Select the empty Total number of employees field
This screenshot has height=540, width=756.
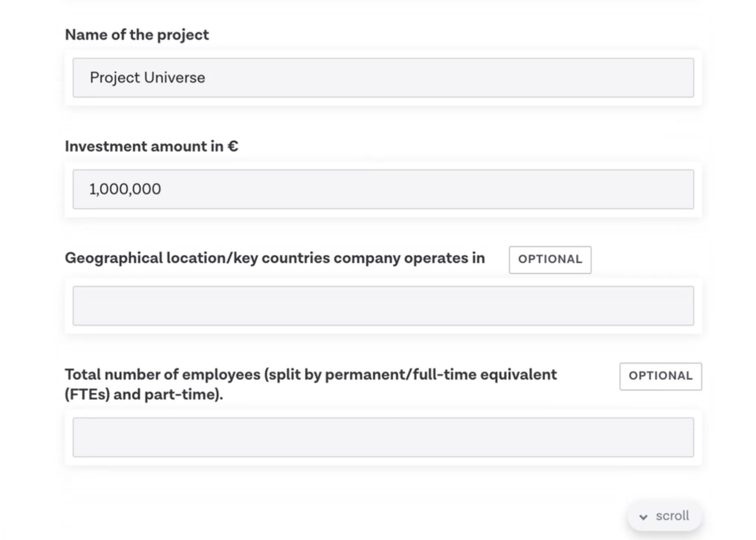[x=383, y=437]
